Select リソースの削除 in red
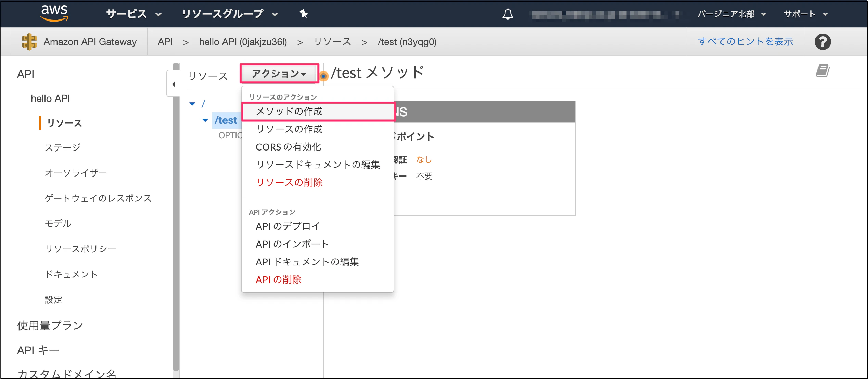Image resolution: width=868 pixels, height=379 pixels. coord(289,182)
